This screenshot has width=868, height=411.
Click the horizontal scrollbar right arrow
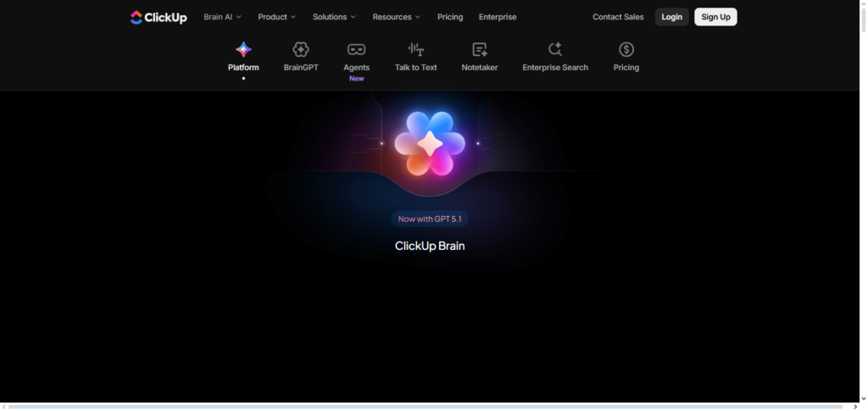coord(855,407)
